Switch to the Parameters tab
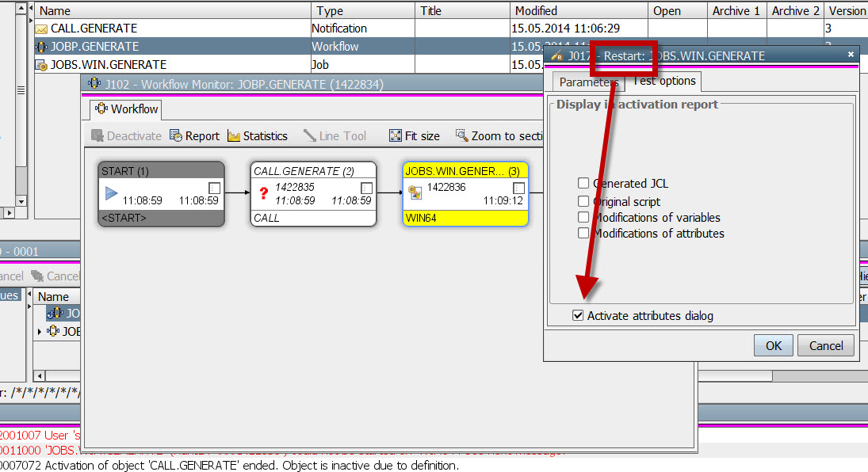The width and height of the screenshot is (868, 472). point(588,82)
